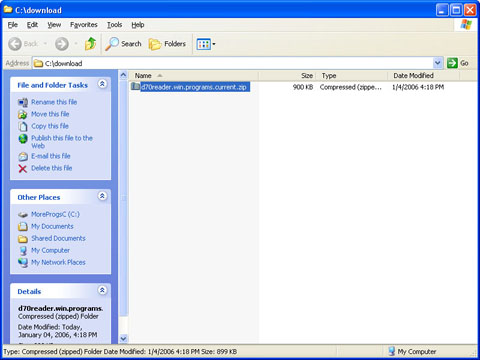Click the Rename this file icon
Viewport: 480px width, 360px height.
tap(23, 102)
